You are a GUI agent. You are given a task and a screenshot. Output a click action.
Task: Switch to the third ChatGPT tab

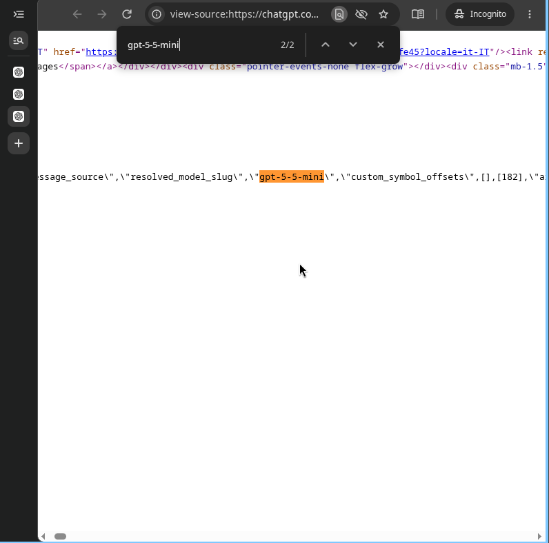click(x=19, y=117)
